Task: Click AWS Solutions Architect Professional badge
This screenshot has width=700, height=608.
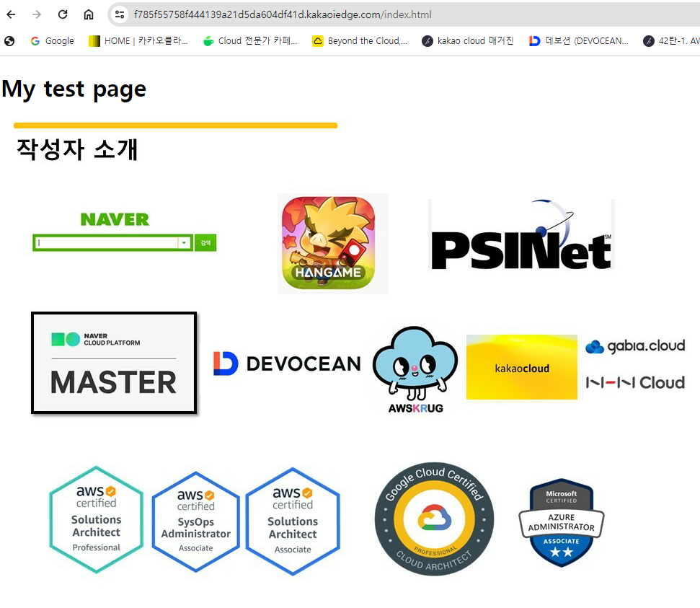Action: (97, 519)
